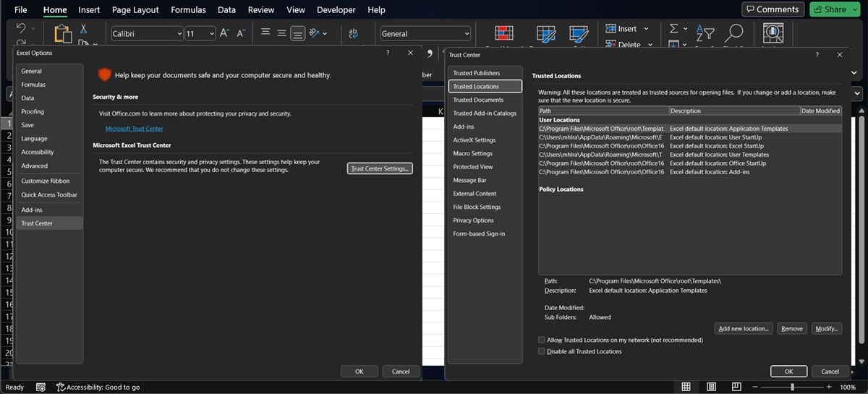
Task: Select Macro Settings in Trust Center
Action: [x=472, y=153]
